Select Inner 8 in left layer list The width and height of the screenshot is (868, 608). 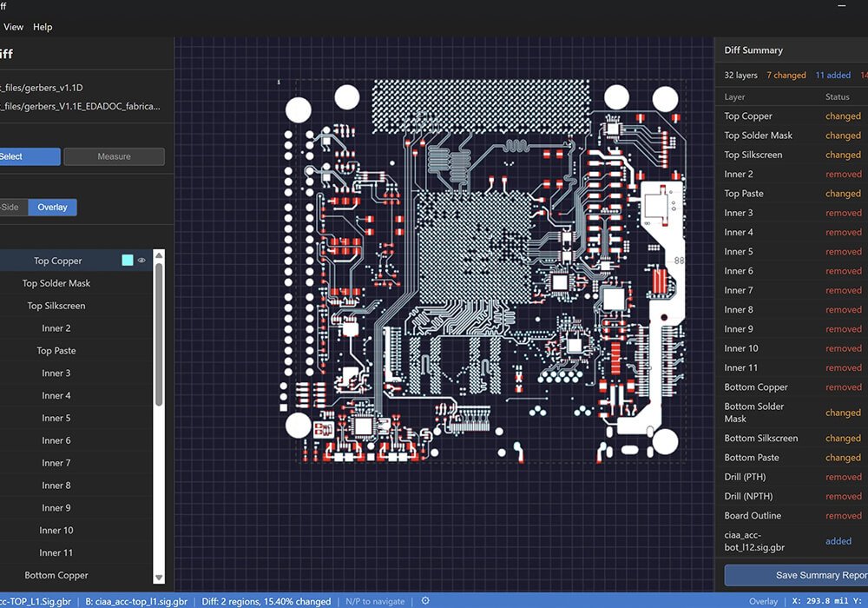pyautogui.click(x=76, y=485)
